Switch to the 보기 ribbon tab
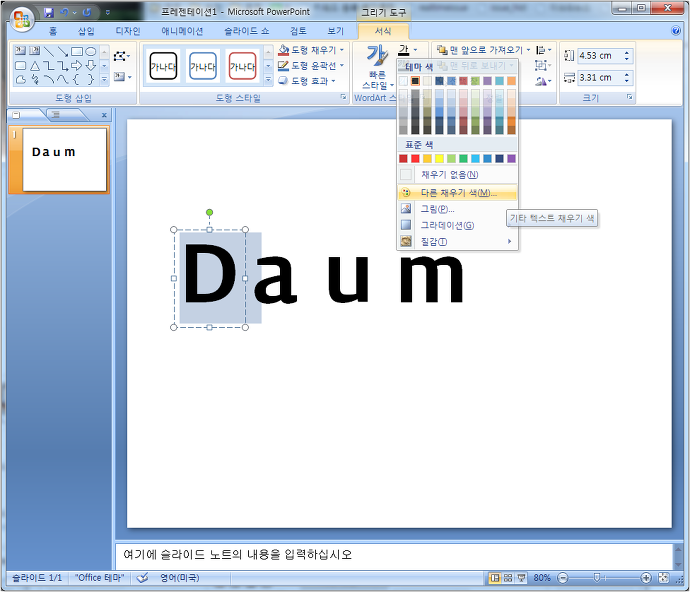 pyautogui.click(x=335, y=31)
